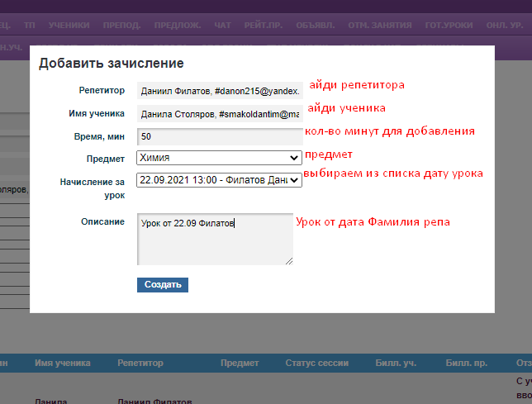Viewport: 532px width, 404px height.
Task: Click the Репетитор table column header
Action: coord(140,363)
